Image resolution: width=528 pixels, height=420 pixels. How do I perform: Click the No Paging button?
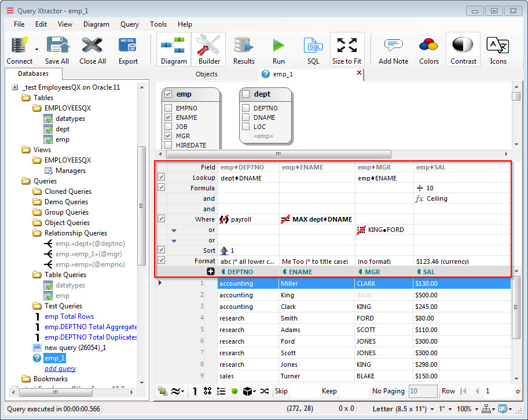[x=388, y=391]
